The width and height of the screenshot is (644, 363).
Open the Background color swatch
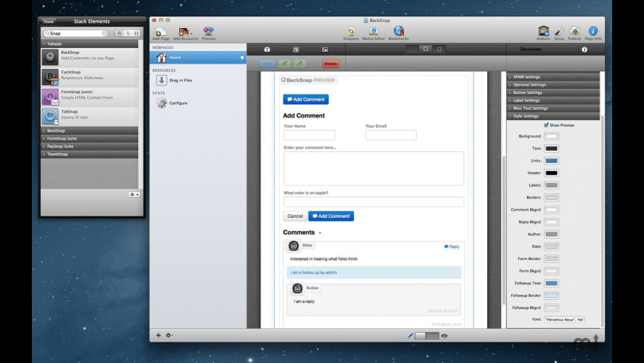click(551, 136)
